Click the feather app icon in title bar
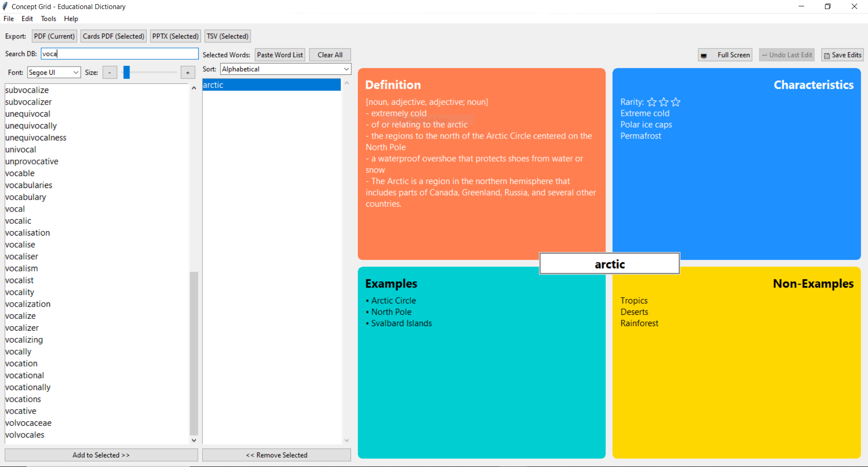The height and width of the screenshot is (467, 868). [5, 6]
